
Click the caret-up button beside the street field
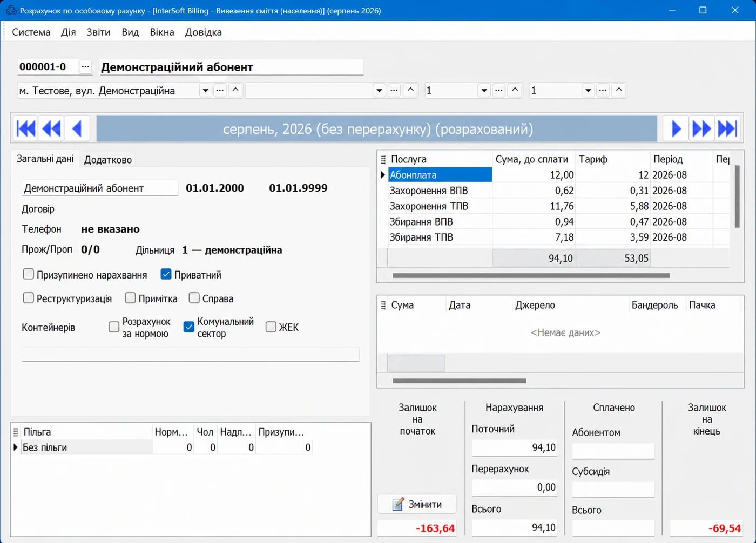click(235, 90)
